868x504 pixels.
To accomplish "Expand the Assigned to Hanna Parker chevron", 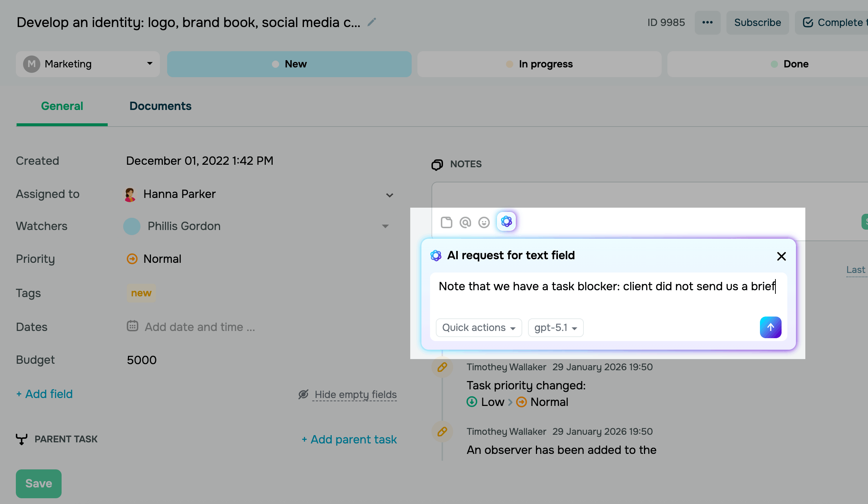I will click(x=389, y=195).
